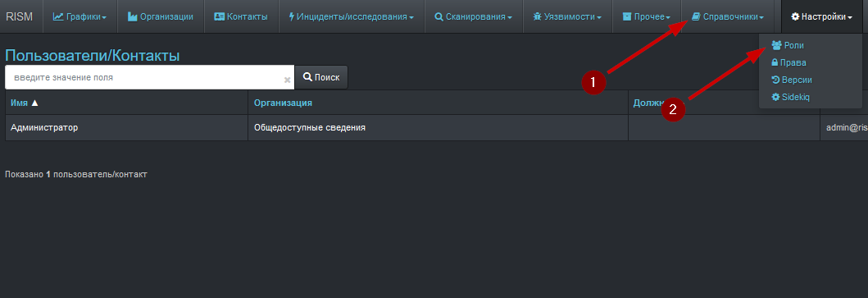Click the factory icon beside Организации
868x298 pixels.
click(132, 16)
